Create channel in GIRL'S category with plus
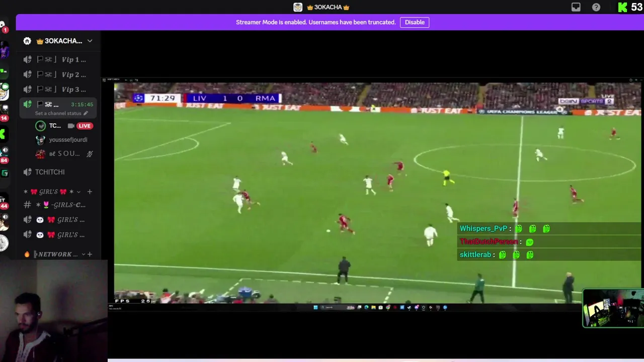This screenshot has height=362, width=644. [x=90, y=192]
